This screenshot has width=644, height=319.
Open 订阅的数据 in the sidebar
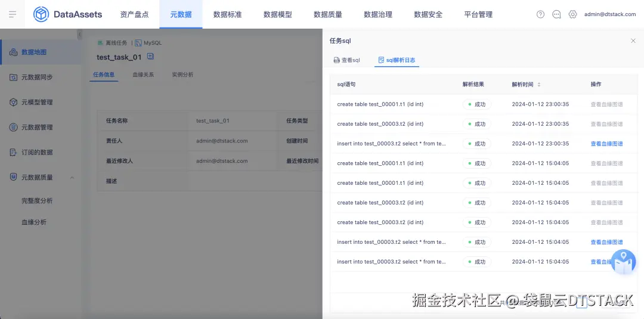pos(37,152)
